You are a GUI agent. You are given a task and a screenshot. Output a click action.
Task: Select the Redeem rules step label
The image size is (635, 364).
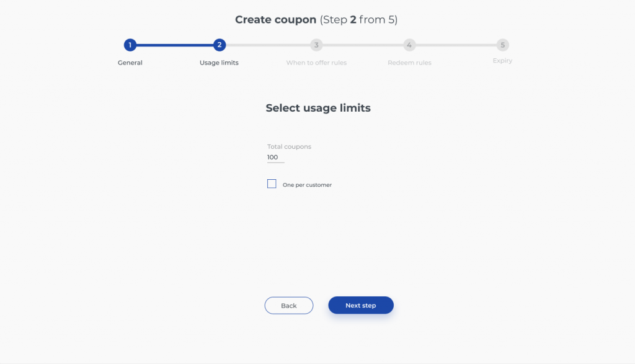pos(409,63)
